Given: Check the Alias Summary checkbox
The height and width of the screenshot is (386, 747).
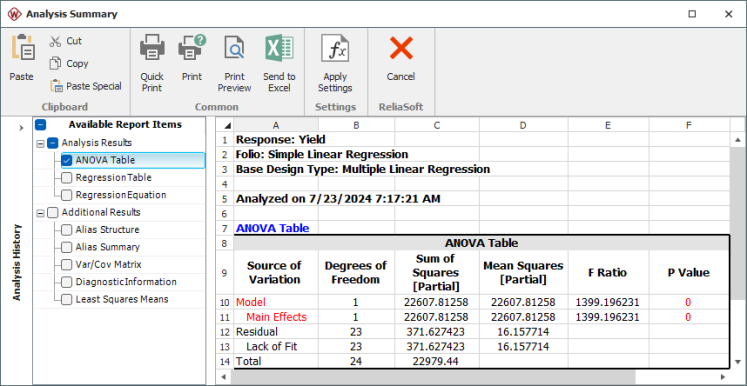Looking at the screenshot, I should click(67, 247).
